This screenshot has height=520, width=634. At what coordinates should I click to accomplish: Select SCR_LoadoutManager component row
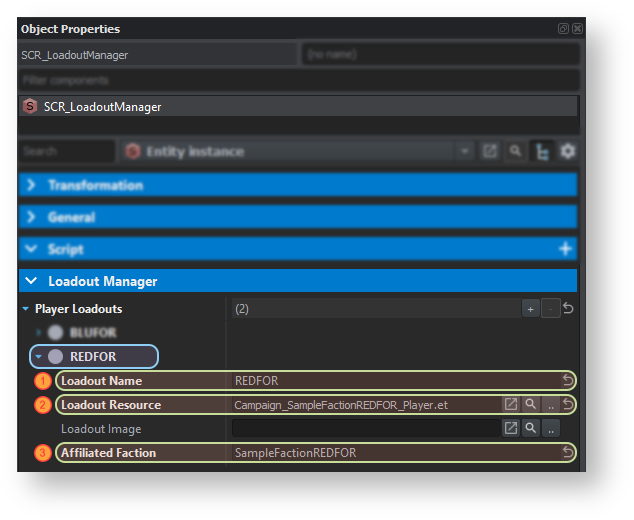(298, 107)
